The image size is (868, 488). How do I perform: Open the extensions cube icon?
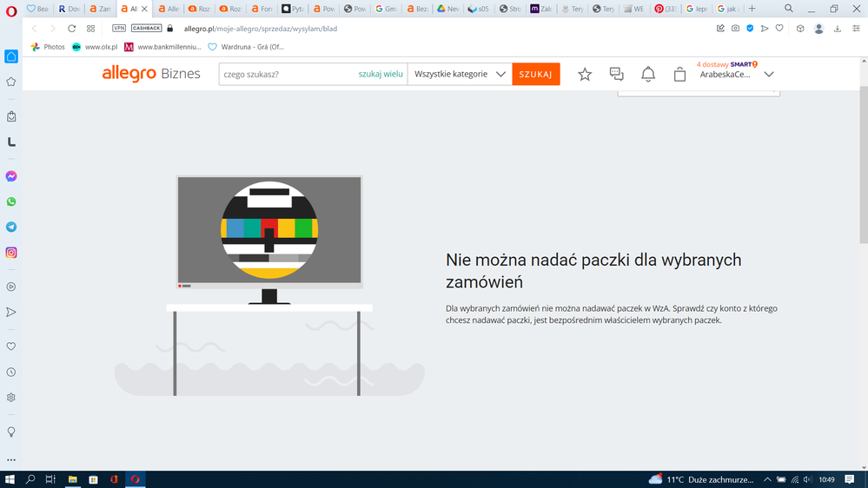click(x=800, y=28)
